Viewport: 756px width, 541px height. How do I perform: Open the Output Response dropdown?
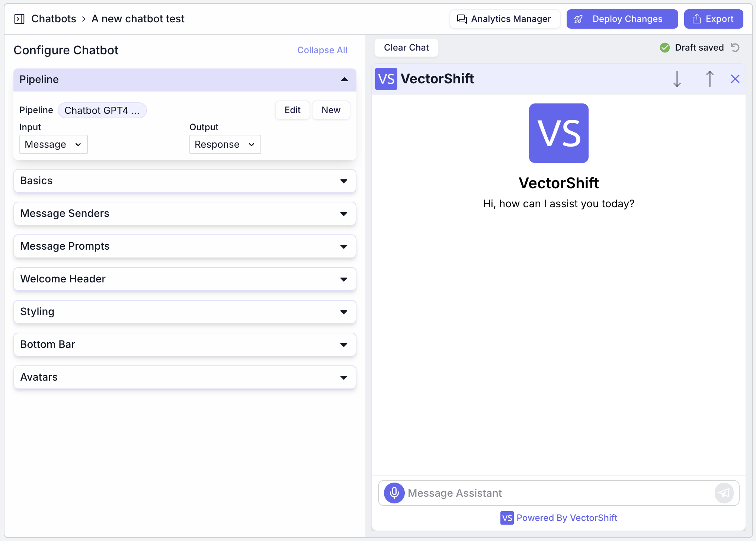pos(225,144)
